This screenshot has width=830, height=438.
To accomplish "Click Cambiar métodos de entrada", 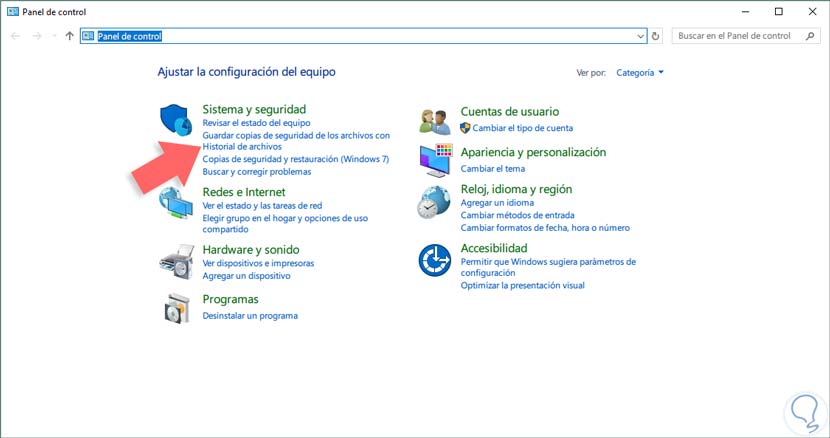I will coord(517,215).
